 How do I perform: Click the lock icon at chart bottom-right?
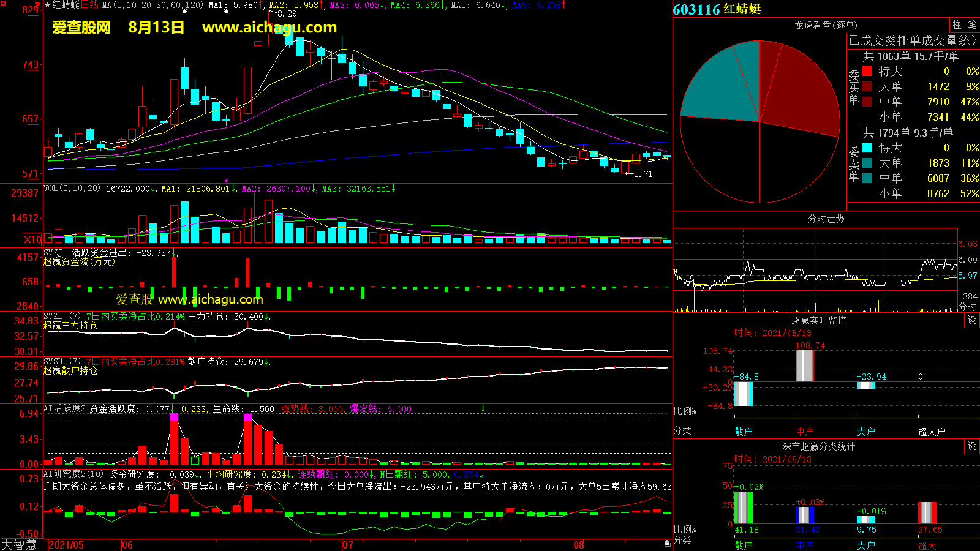(667, 544)
